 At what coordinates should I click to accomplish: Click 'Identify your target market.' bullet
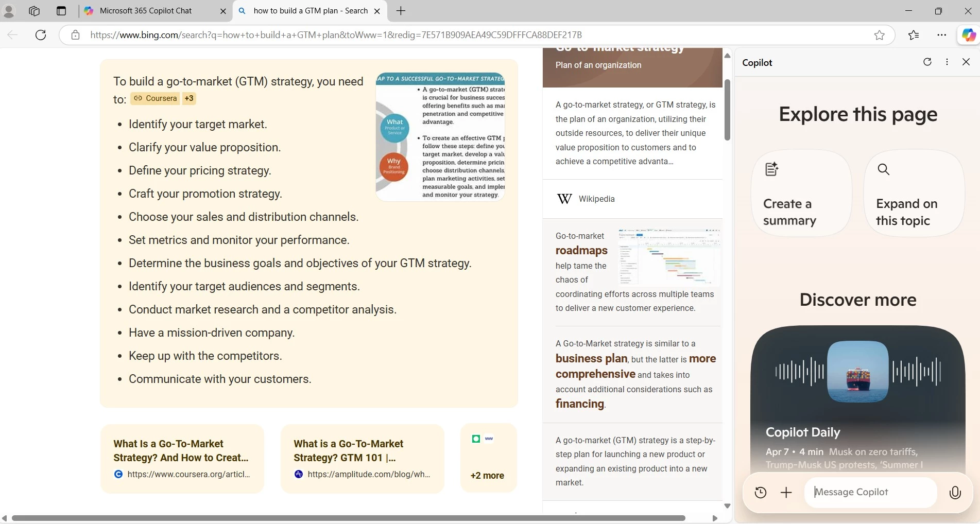(198, 125)
